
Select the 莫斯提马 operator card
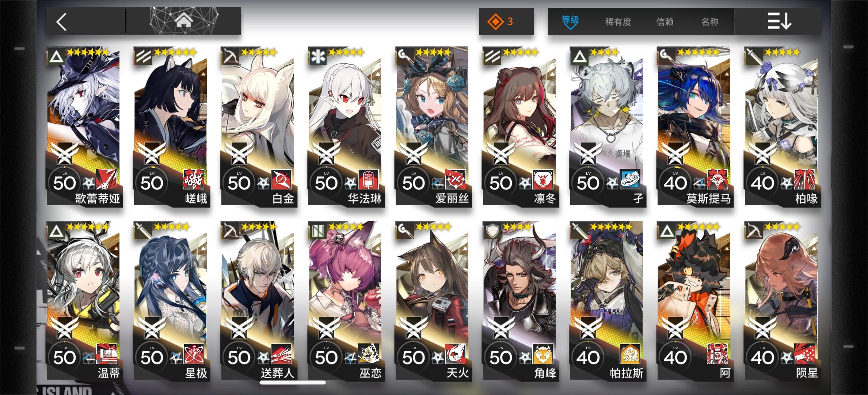click(x=694, y=126)
